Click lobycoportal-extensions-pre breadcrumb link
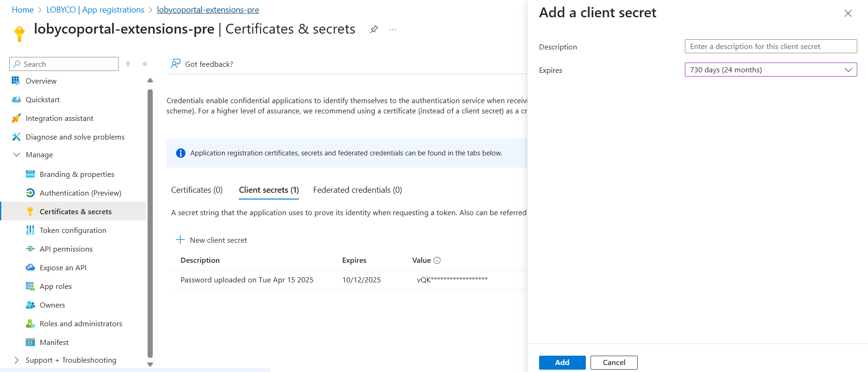 point(208,10)
